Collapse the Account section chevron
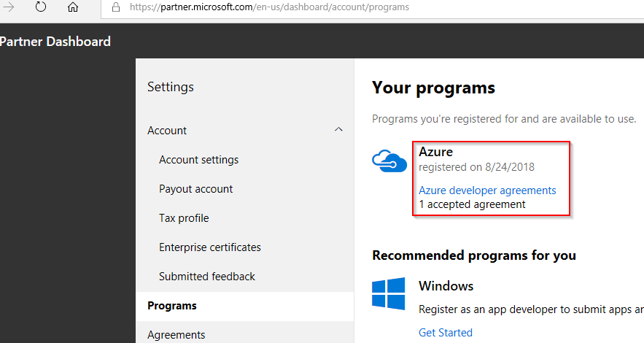The width and height of the screenshot is (644, 343). click(x=338, y=130)
